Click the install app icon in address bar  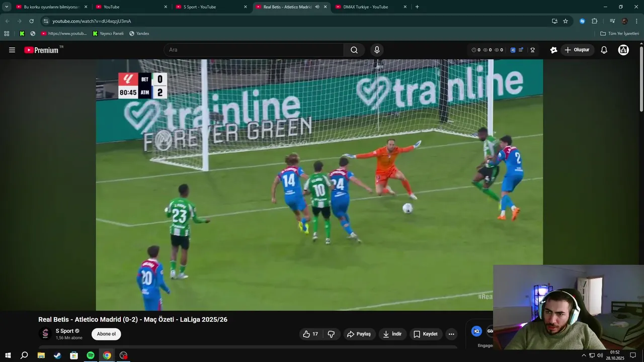click(x=554, y=21)
